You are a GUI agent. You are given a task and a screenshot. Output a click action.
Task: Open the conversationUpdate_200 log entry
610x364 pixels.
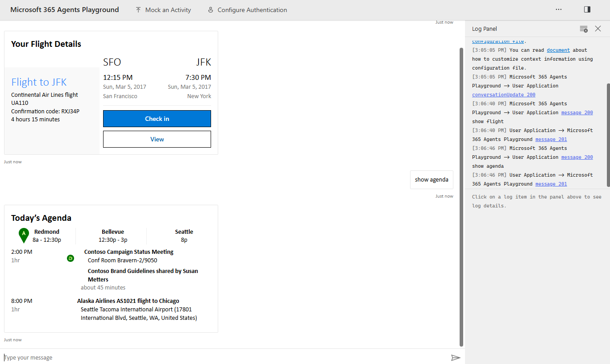pos(503,94)
